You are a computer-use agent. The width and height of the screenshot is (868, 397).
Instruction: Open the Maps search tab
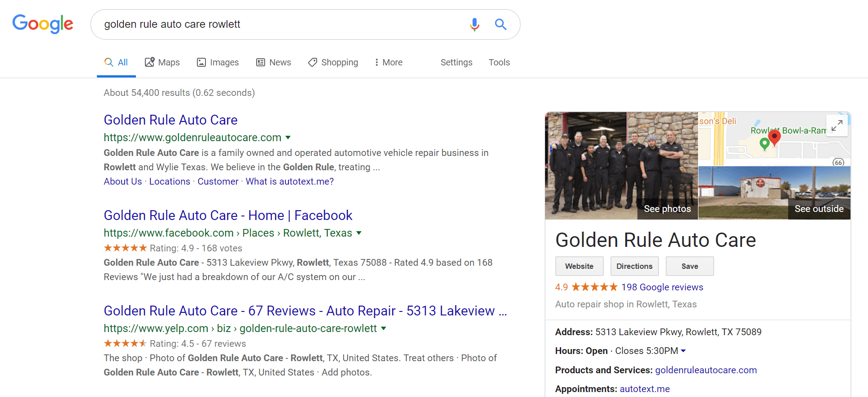pyautogui.click(x=162, y=62)
